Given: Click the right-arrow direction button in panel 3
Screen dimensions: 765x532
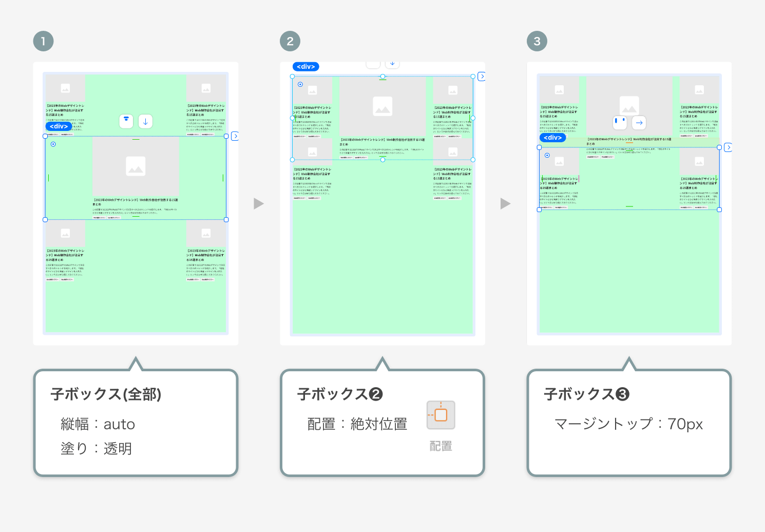Looking at the screenshot, I should click(639, 123).
